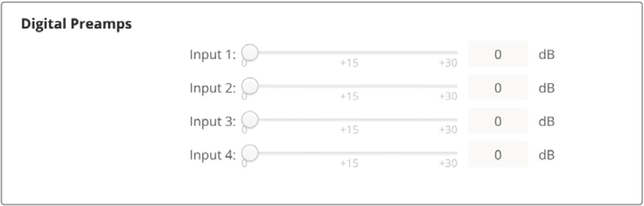Click the Input 2 slider handle
644x206 pixels.
250,86
